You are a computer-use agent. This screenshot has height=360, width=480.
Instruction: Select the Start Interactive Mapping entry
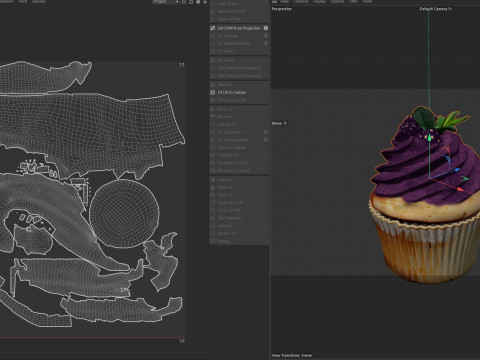(239, 68)
